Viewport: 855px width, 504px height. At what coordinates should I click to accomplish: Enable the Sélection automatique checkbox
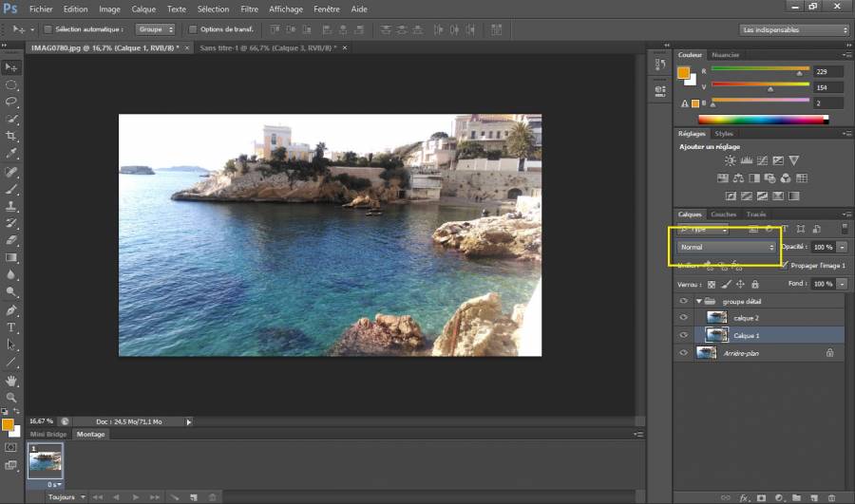[47, 29]
